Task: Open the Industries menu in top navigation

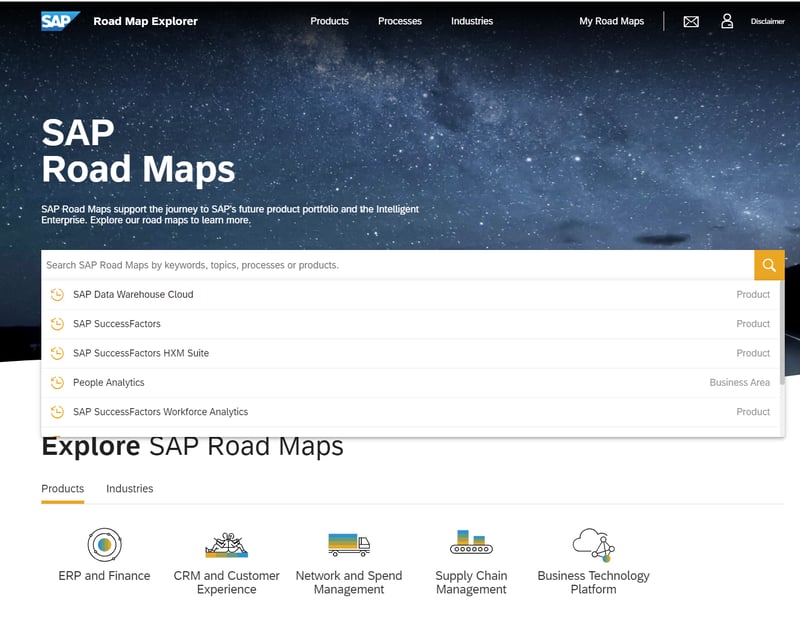Action: pos(472,21)
